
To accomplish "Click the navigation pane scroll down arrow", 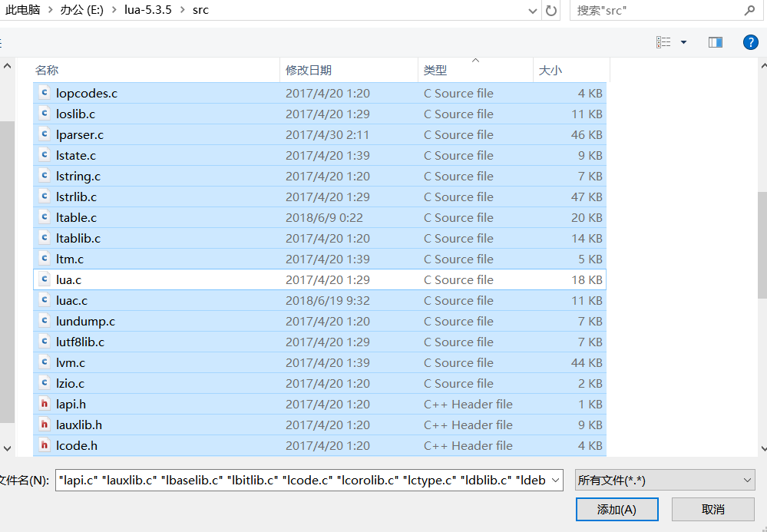I will (7, 448).
